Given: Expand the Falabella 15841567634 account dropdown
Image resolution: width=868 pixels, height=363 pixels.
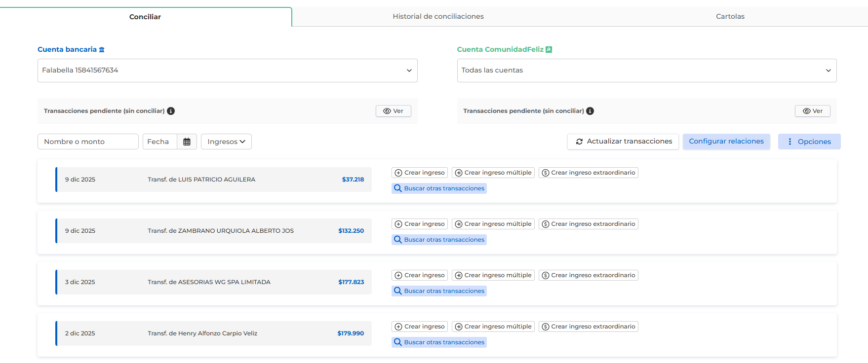Looking at the screenshot, I should pyautogui.click(x=227, y=71).
